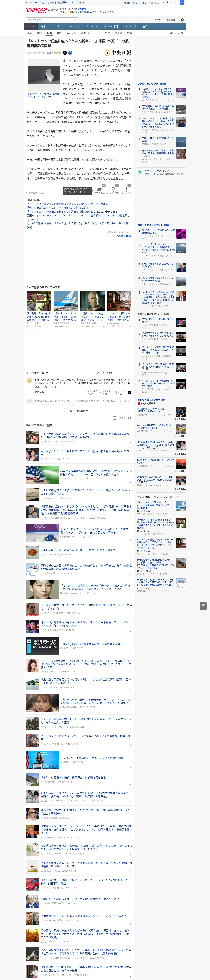210x980 pixels.
Task: Dismiss ホテルで館内着 article with X
Action: pyautogui.click(x=130, y=499)
